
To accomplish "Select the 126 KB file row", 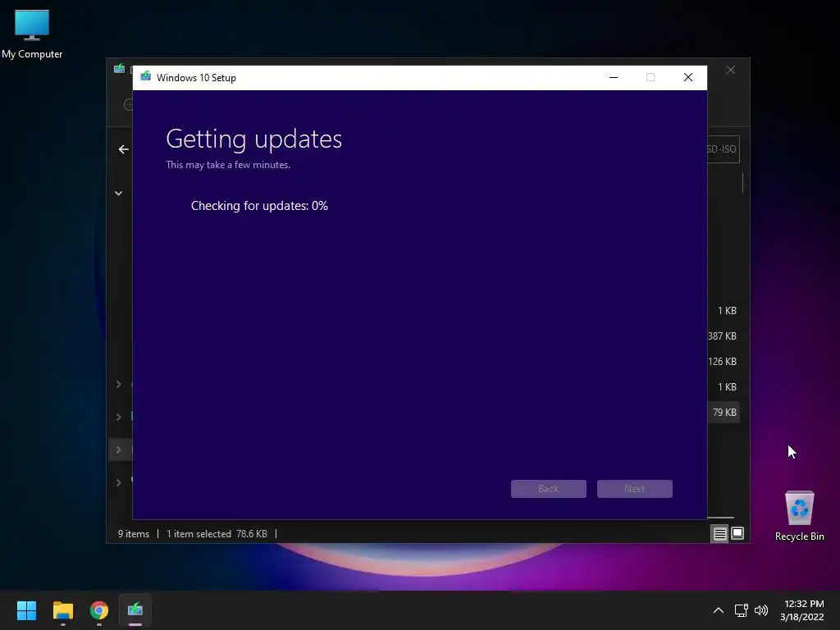I will pos(722,362).
